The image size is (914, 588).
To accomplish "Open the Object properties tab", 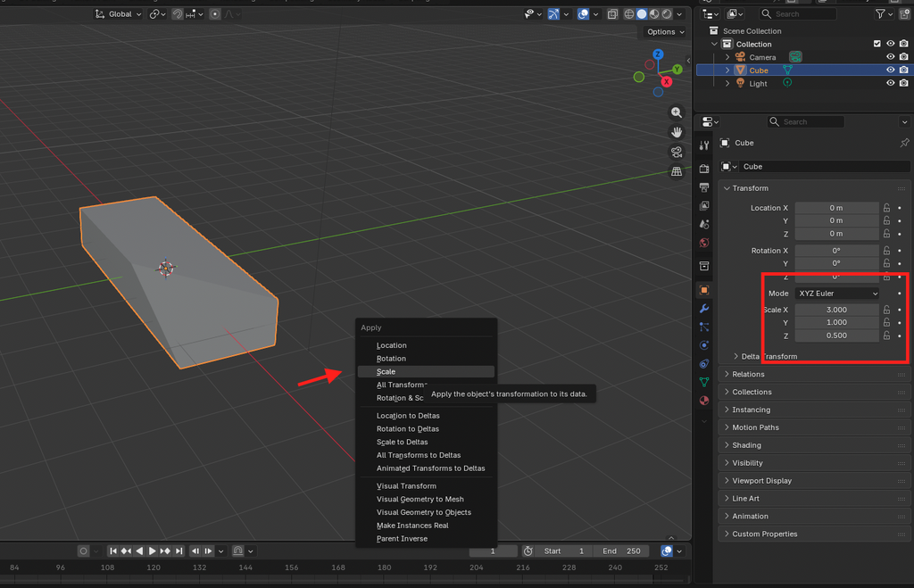I will pyautogui.click(x=704, y=290).
